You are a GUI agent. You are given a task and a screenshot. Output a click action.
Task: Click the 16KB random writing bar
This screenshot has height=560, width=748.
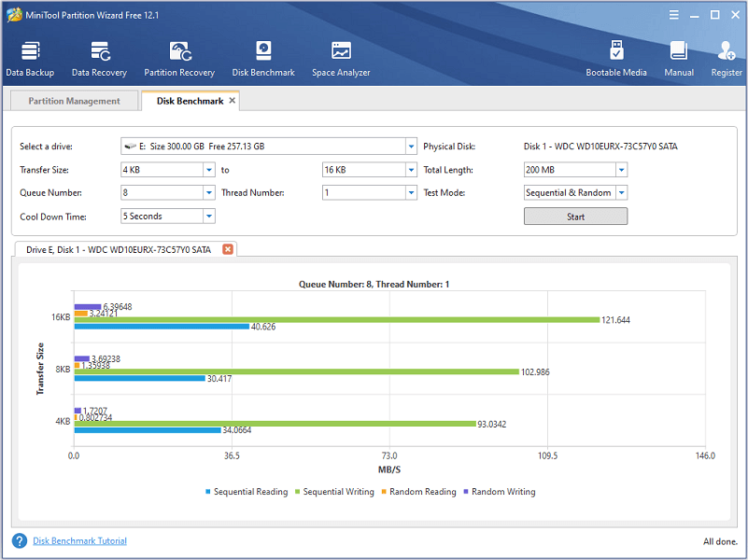pyautogui.click(x=88, y=307)
